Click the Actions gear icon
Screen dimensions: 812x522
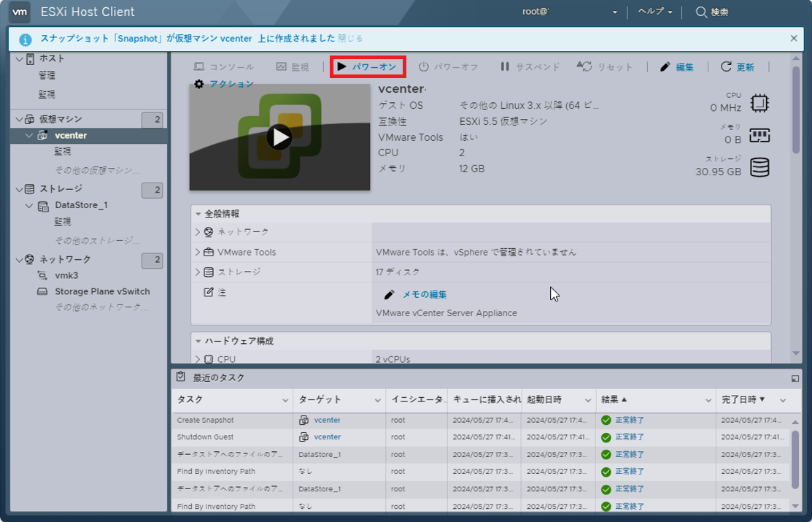click(x=199, y=84)
